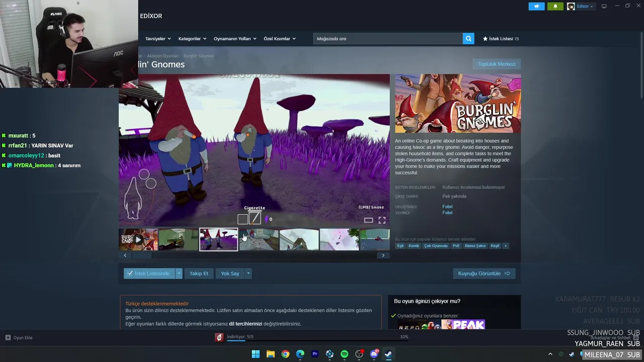
Task: Open the downloading game icon in downloads bar
Action: pyautogui.click(x=219, y=337)
